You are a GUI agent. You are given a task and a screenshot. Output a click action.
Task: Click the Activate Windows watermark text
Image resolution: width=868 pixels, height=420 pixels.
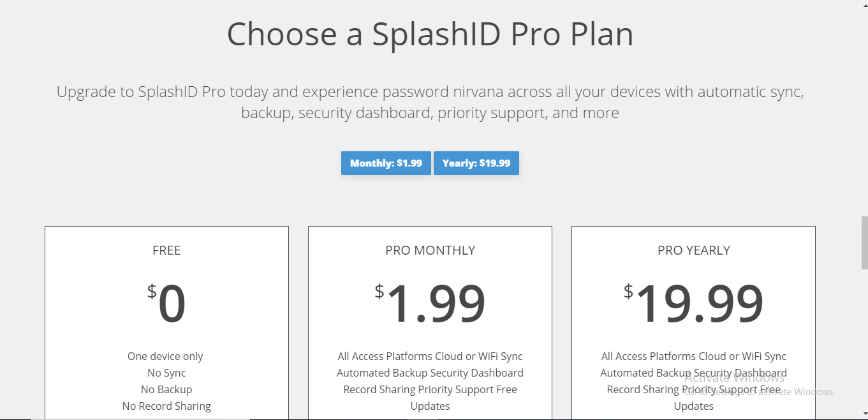(735, 377)
